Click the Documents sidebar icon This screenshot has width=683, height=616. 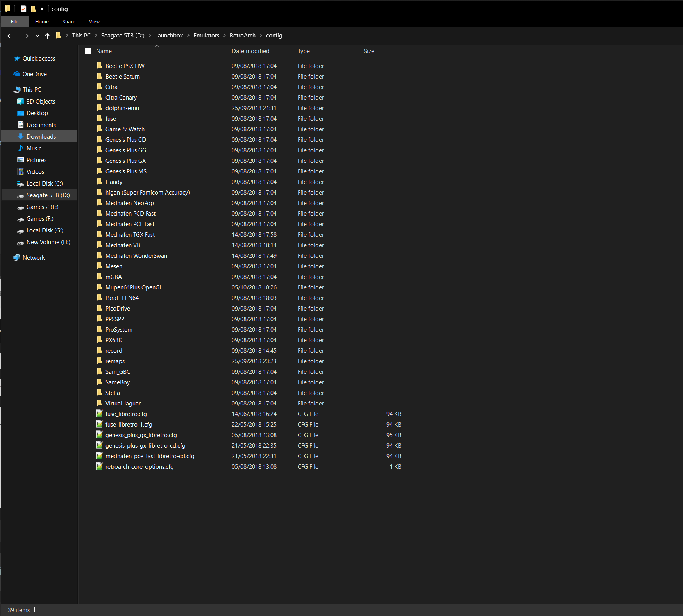21,125
